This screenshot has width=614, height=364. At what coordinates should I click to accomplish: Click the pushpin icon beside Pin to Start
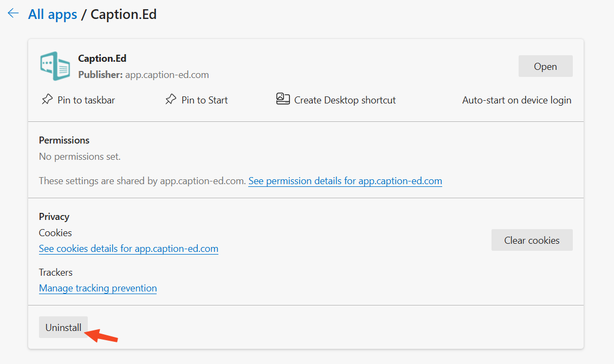[x=171, y=100]
